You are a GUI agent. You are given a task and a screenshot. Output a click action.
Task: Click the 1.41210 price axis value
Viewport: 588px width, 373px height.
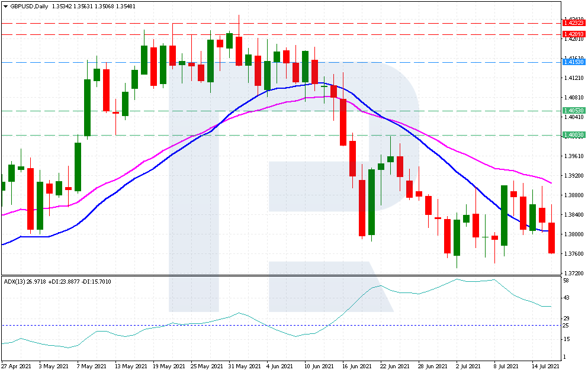[x=574, y=78]
